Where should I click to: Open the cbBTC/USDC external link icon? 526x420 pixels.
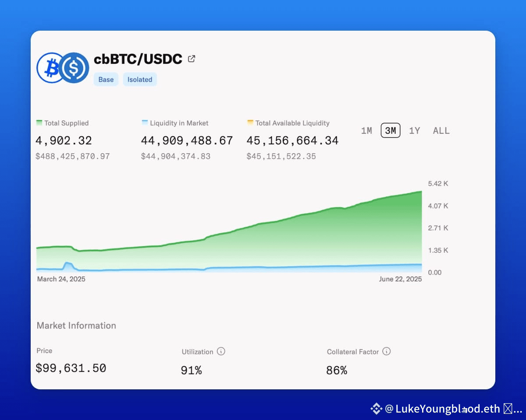click(x=192, y=59)
